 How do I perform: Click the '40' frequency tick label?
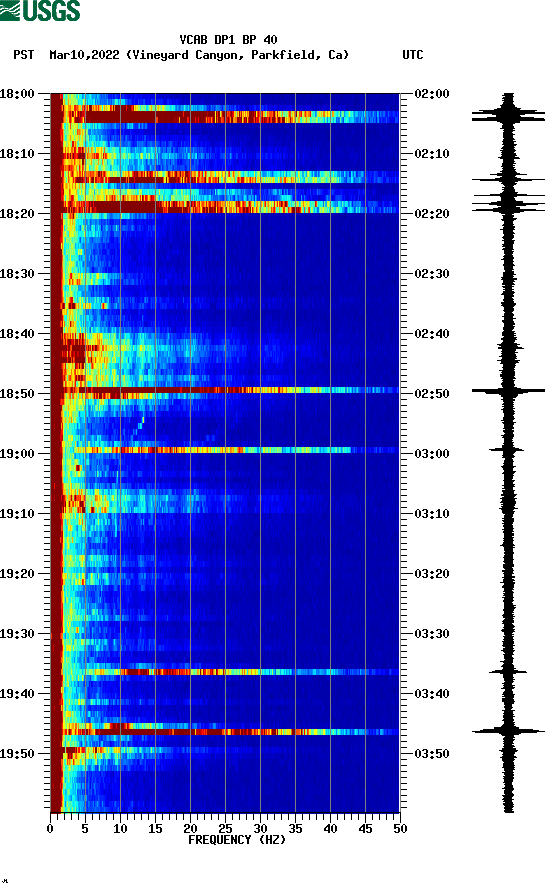pos(330,829)
